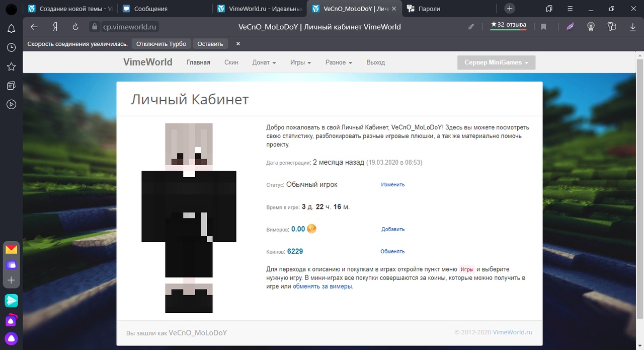Open video play icon in sidebar

11,105
